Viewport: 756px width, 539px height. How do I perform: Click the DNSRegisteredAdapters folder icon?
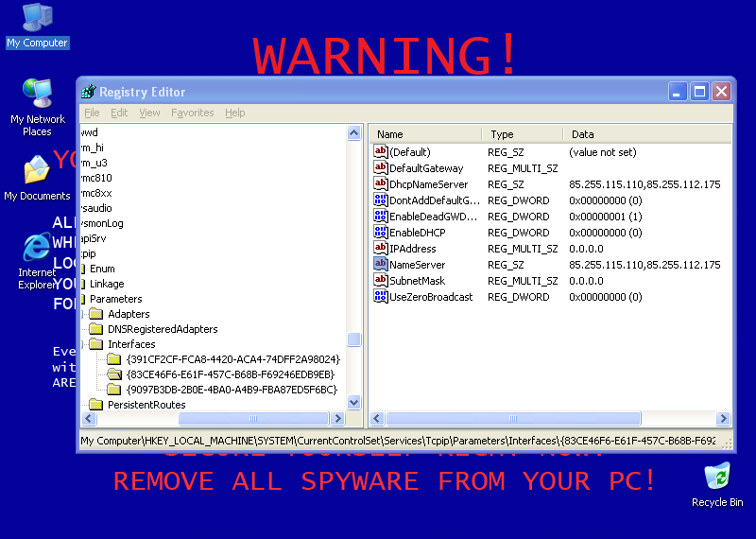point(96,329)
